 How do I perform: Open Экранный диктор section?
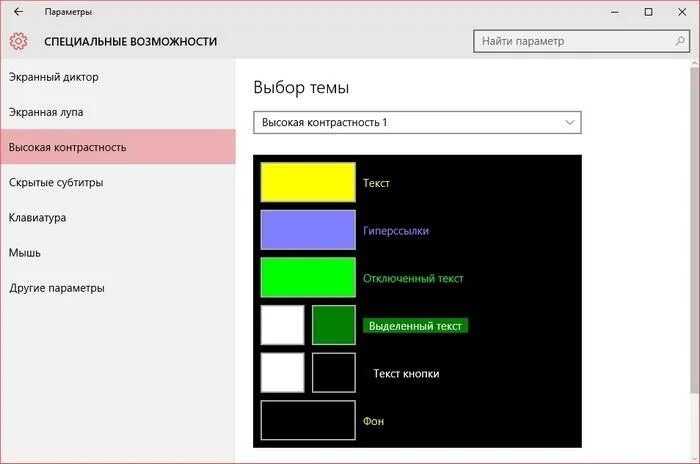(x=117, y=77)
